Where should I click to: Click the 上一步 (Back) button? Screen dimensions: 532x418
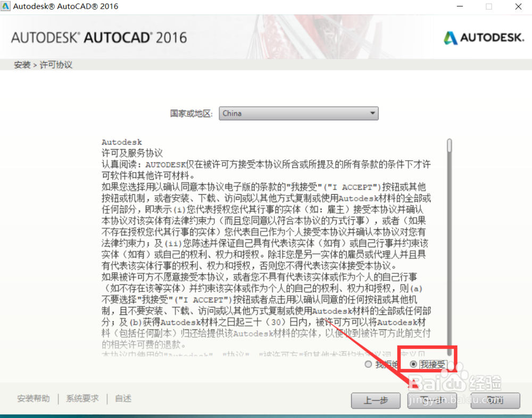(x=376, y=400)
